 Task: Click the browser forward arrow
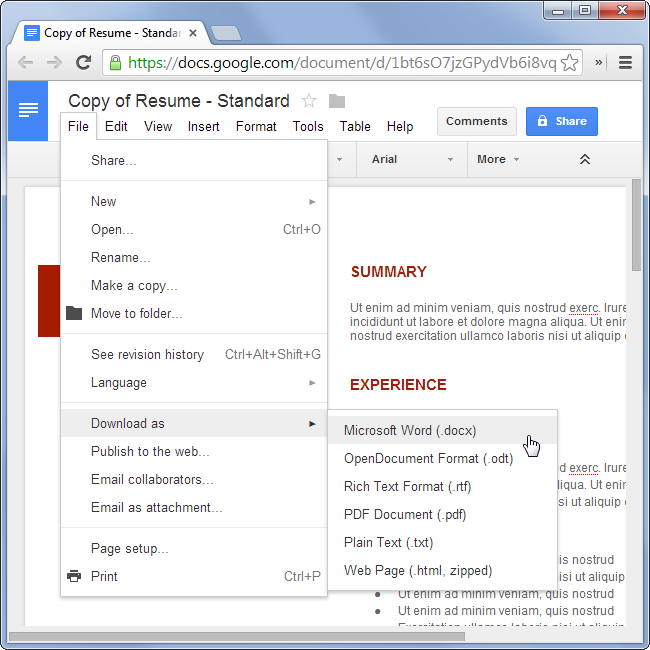pyautogui.click(x=54, y=63)
